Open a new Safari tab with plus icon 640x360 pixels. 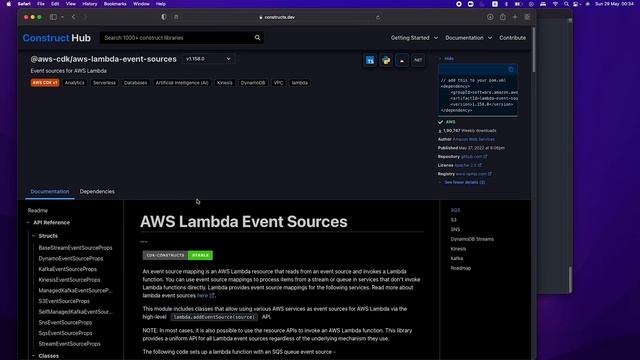point(515,17)
